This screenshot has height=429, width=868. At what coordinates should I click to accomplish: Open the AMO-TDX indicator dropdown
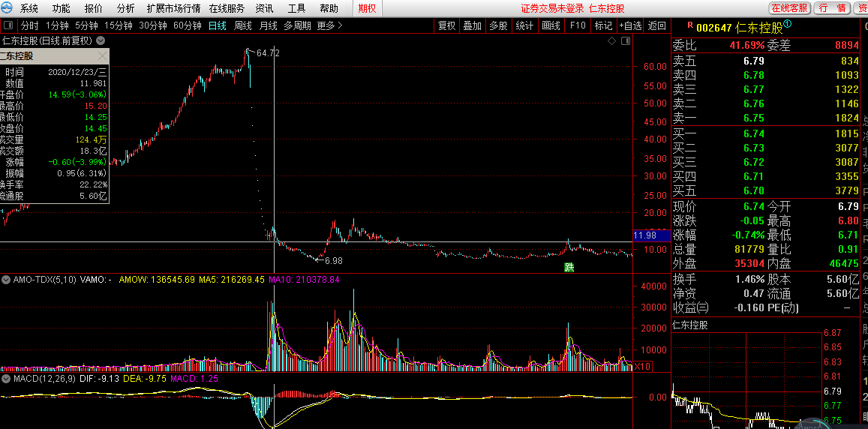pyautogui.click(x=6, y=280)
